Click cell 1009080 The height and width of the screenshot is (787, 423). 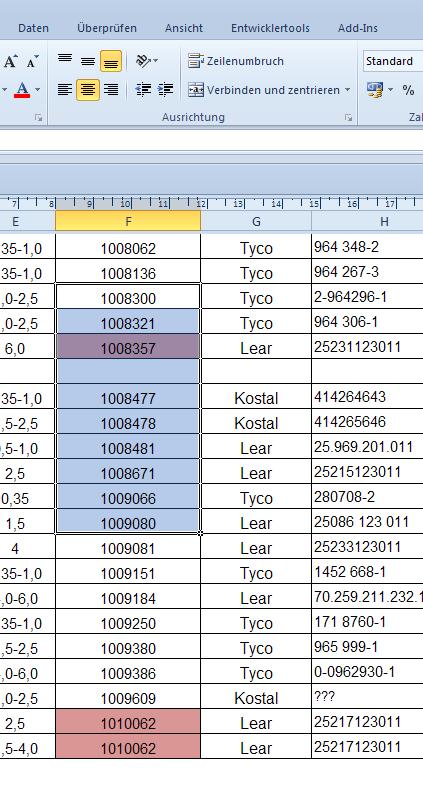(128, 522)
